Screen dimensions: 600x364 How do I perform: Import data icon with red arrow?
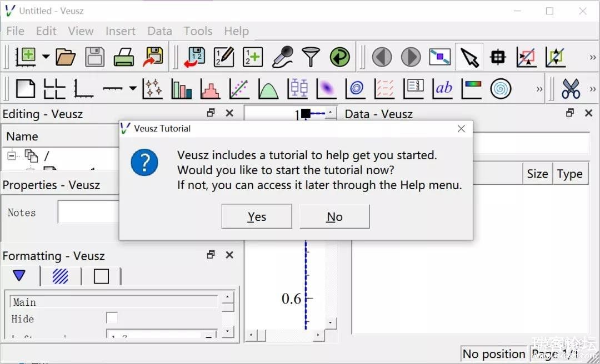point(194,57)
